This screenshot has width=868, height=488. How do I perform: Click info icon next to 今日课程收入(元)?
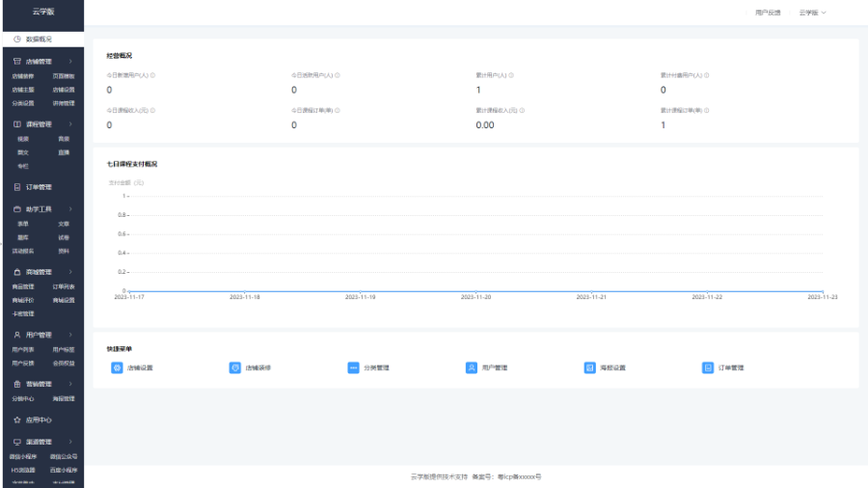[x=152, y=111]
